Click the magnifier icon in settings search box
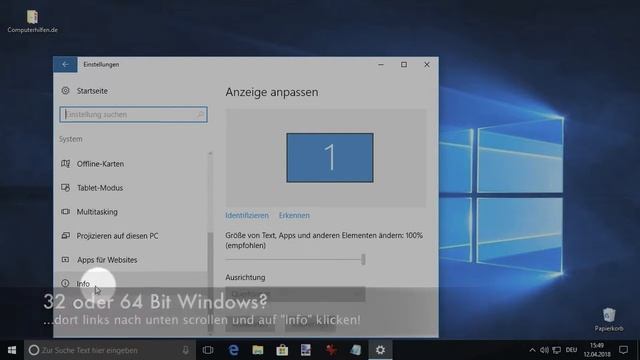The image size is (640, 360). pos(200,115)
